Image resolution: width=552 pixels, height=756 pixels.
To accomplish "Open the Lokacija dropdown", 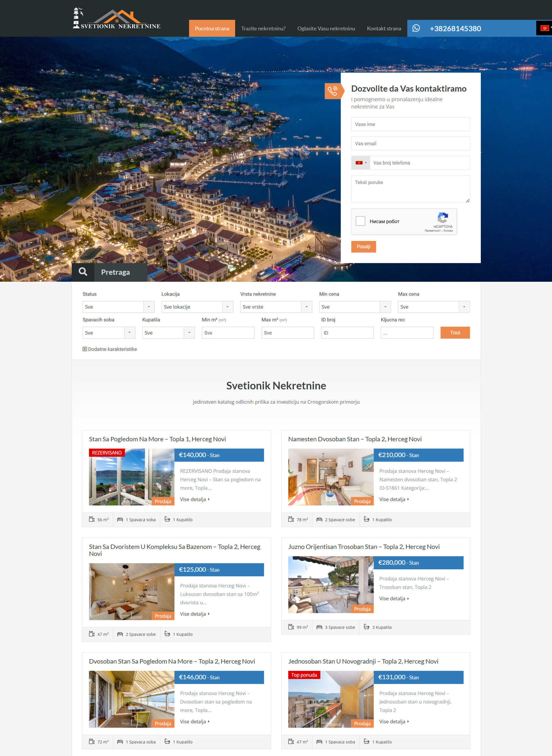I will pos(197,307).
